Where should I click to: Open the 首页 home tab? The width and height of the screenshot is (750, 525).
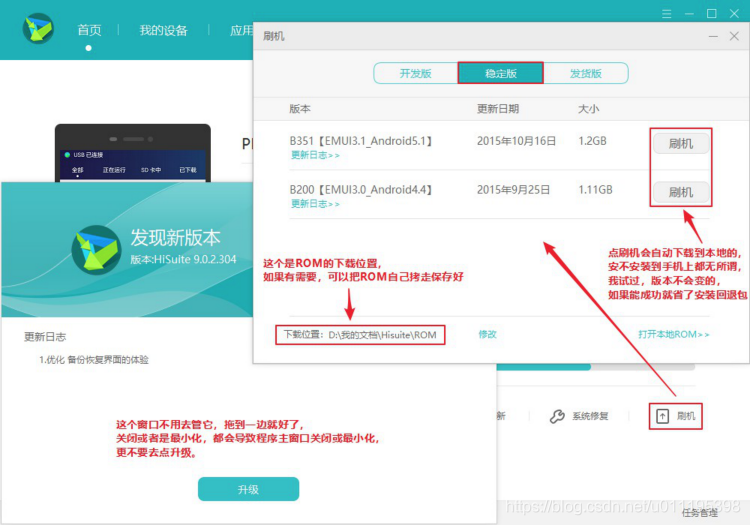(x=89, y=31)
